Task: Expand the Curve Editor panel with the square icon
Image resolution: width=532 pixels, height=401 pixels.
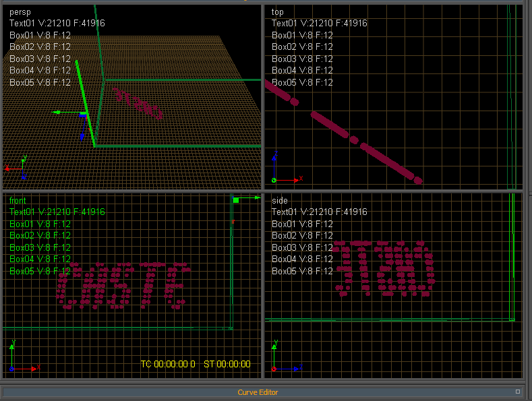Action: (x=518, y=392)
